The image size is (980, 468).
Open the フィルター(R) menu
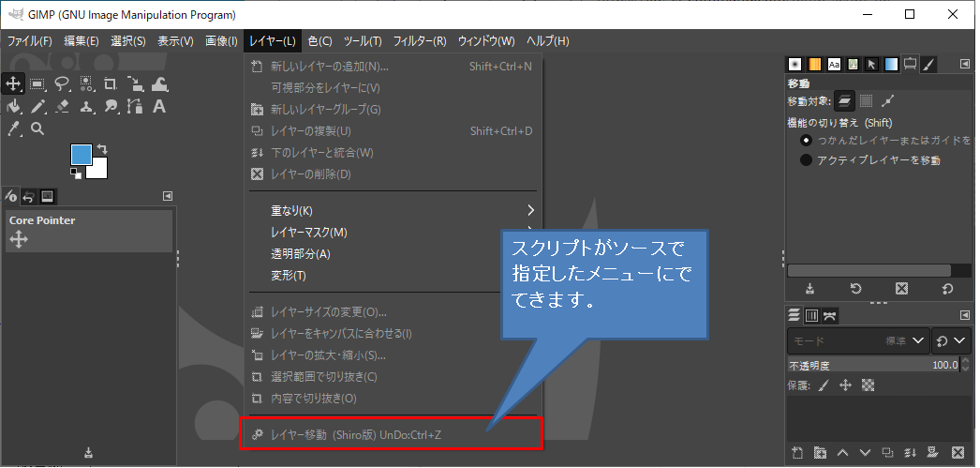point(420,41)
